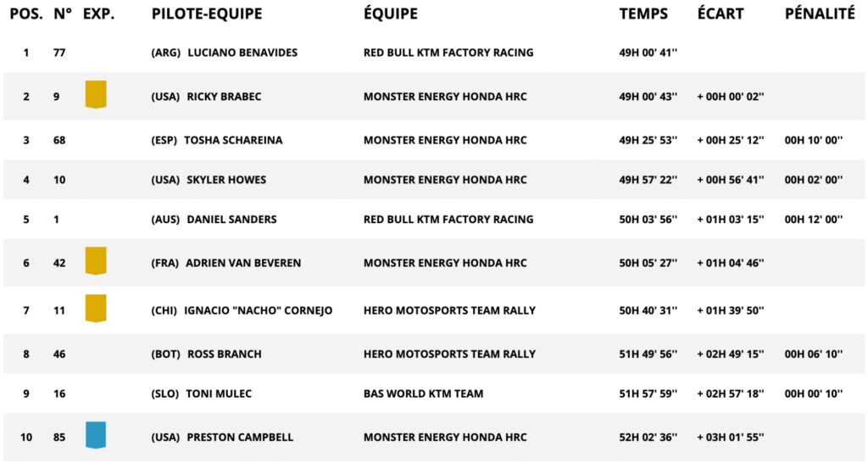
Task: Click the blue badge beside Preston Campbell
Action: (96, 434)
